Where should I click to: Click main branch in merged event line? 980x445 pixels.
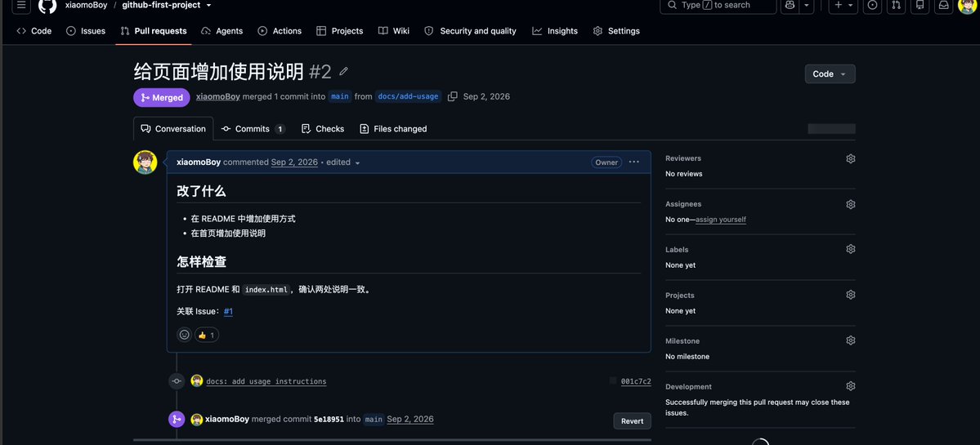(x=374, y=420)
